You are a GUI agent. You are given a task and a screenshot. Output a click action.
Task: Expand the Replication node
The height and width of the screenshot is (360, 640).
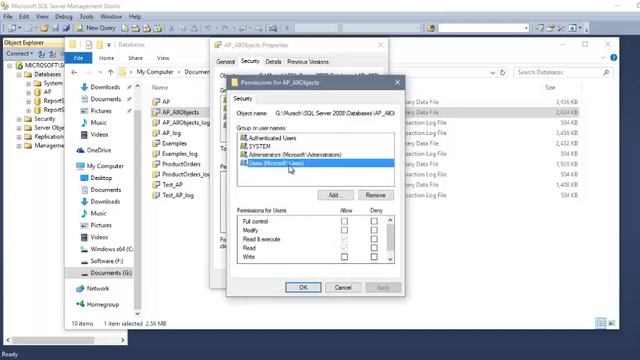point(19,137)
